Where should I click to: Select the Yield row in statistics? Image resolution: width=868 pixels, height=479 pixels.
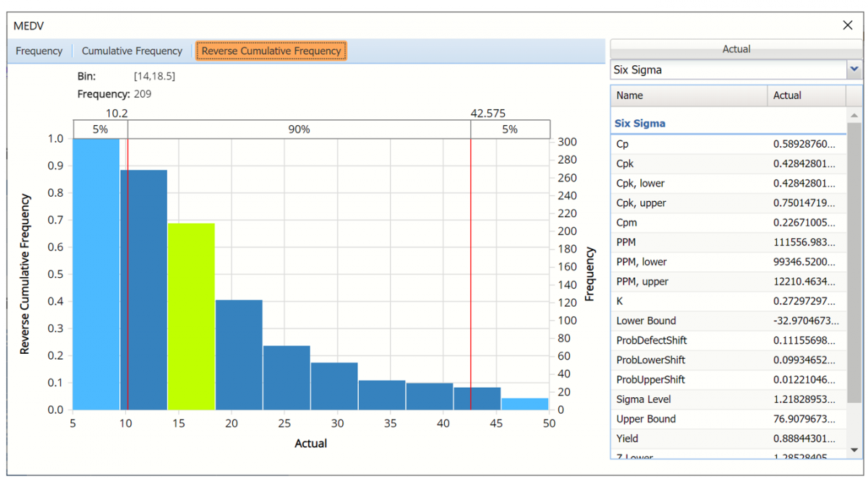pyautogui.click(x=727, y=438)
